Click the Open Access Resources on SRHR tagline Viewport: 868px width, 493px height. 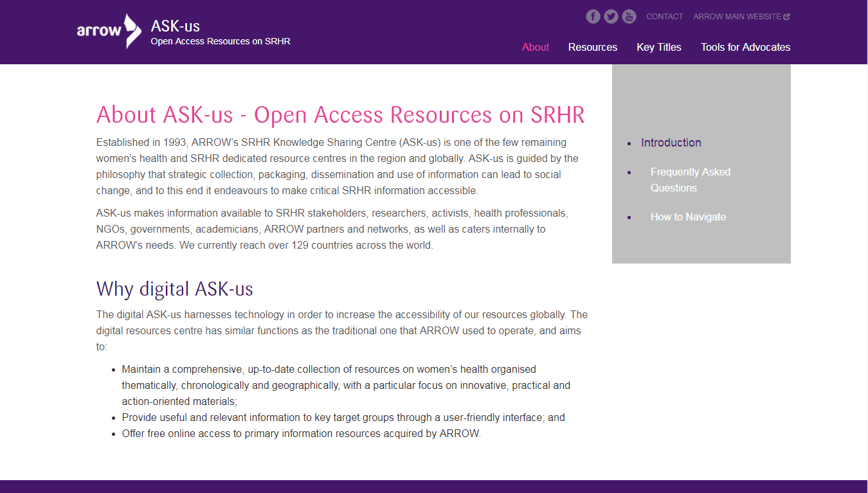click(221, 41)
